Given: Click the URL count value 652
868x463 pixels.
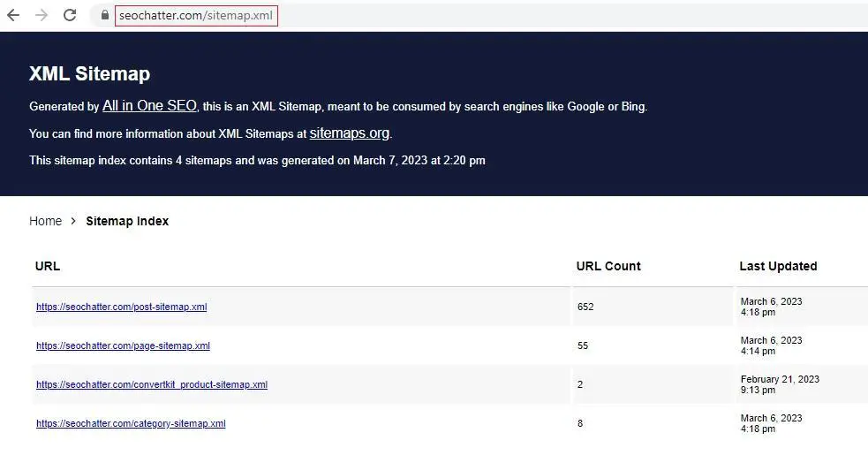Looking at the screenshot, I should coord(585,307).
